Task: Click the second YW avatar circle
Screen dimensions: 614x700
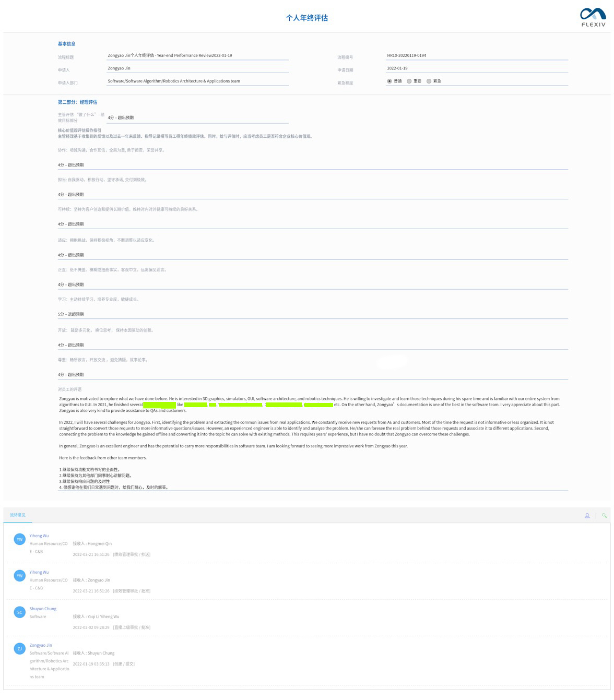Action: (x=19, y=575)
